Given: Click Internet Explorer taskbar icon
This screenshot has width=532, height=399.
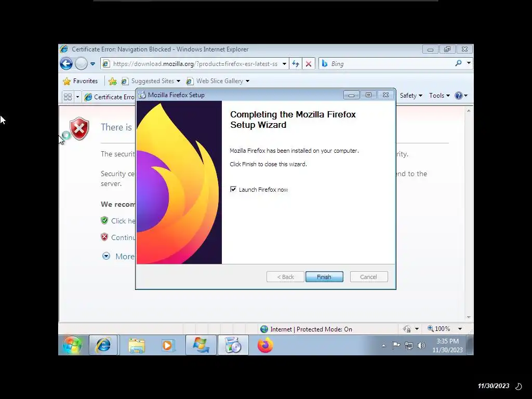Looking at the screenshot, I should [103, 345].
